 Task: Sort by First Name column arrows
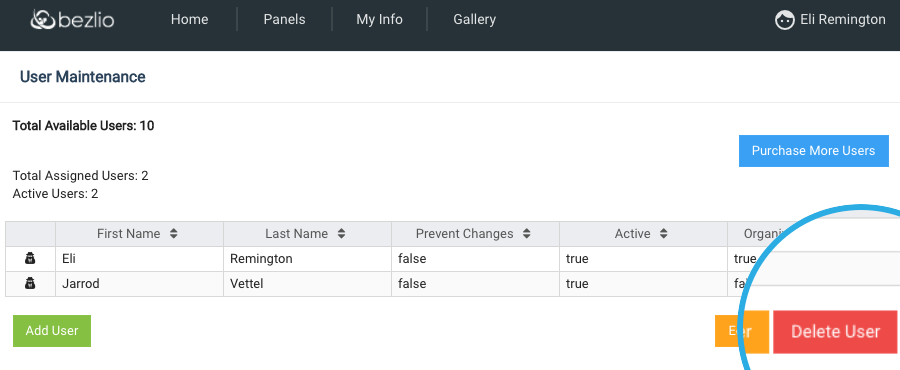coord(174,233)
